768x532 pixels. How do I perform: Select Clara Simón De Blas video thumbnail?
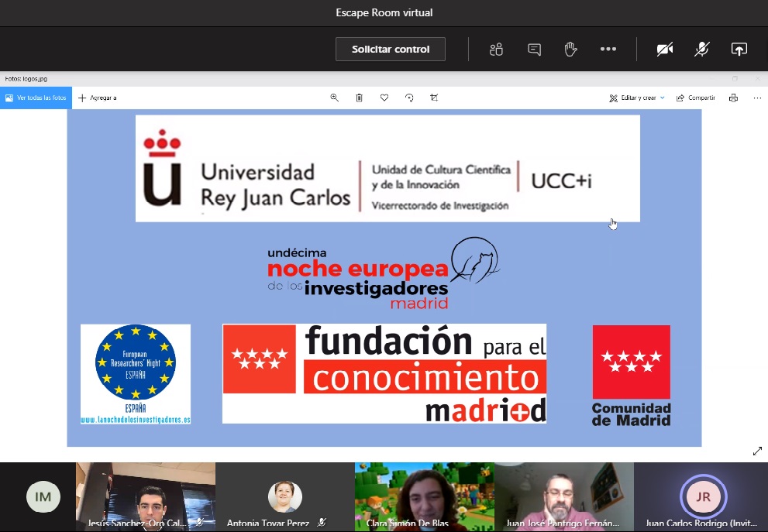pyautogui.click(x=424, y=496)
